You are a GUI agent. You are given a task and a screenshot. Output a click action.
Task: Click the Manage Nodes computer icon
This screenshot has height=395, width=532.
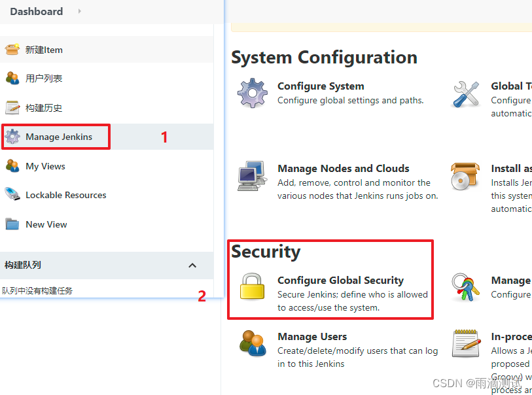(x=251, y=176)
